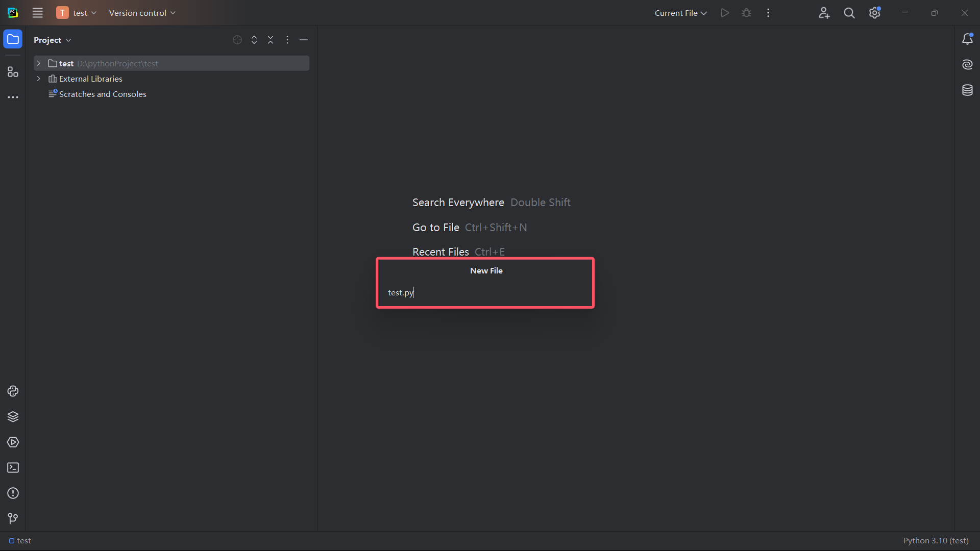This screenshot has height=551, width=980.
Task: Open the main hamburger menu
Action: point(38,13)
